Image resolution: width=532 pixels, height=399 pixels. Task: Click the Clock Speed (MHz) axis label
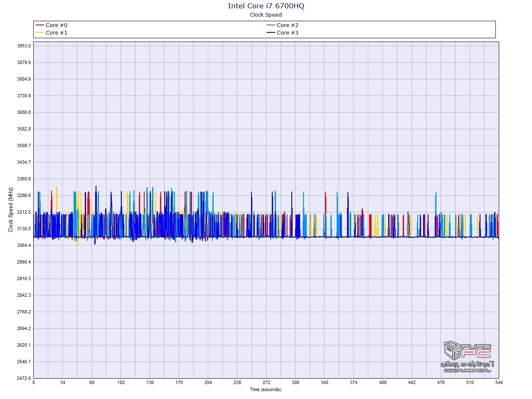pyautogui.click(x=11, y=210)
